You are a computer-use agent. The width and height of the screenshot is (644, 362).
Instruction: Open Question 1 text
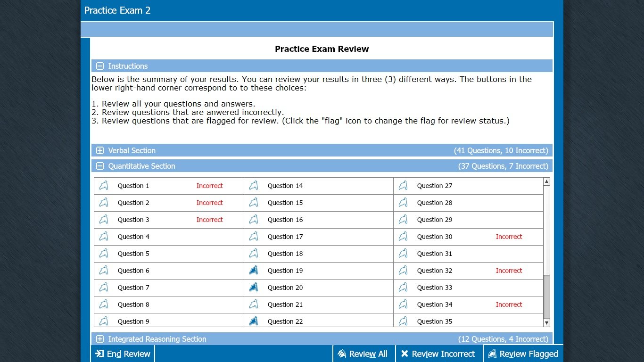click(133, 186)
